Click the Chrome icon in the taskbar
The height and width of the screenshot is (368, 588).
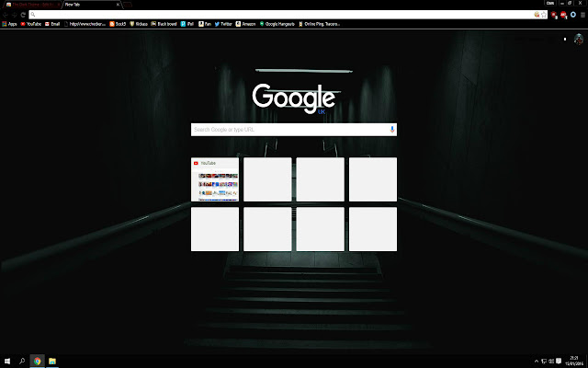point(37,361)
